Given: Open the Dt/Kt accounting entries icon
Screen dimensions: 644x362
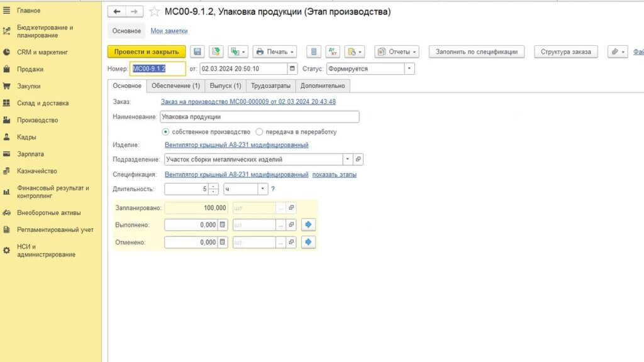Looking at the screenshot, I should (333, 52).
